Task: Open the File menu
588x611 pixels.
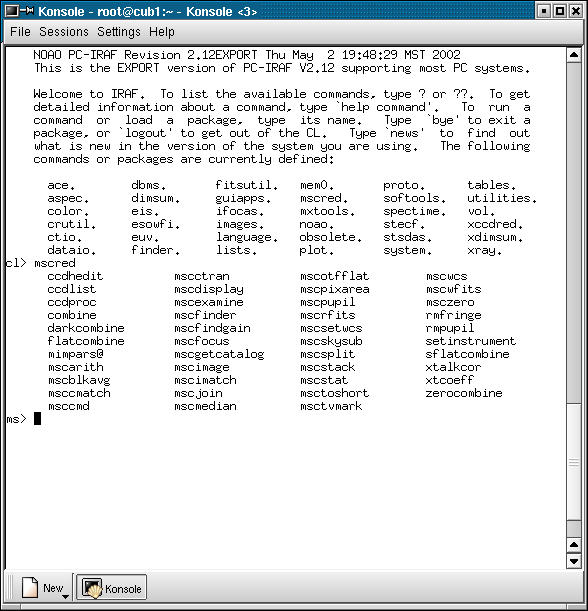Action: click(x=20, y=32)
